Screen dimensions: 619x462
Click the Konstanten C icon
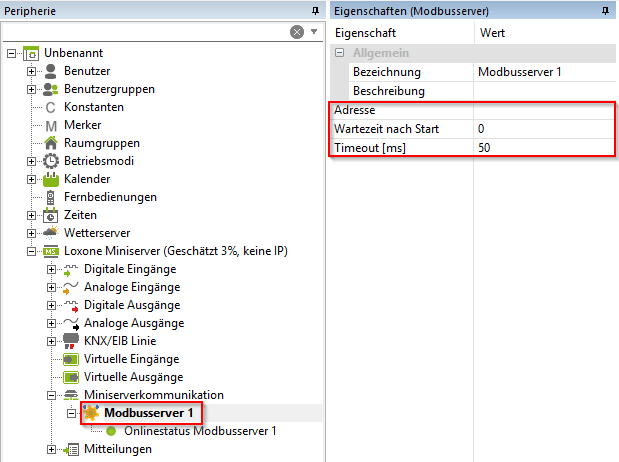coord(51,107)
